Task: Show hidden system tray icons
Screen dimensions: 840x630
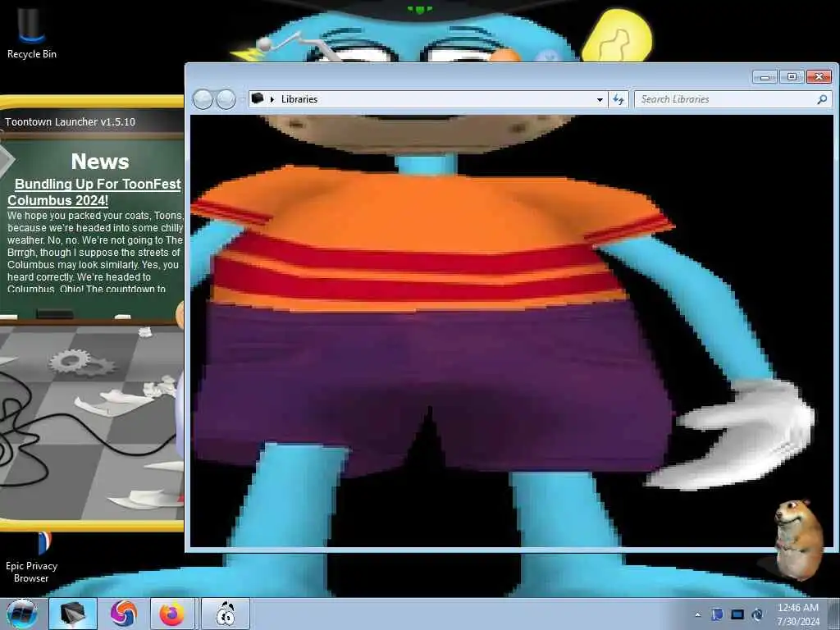Action: point(697,614)
